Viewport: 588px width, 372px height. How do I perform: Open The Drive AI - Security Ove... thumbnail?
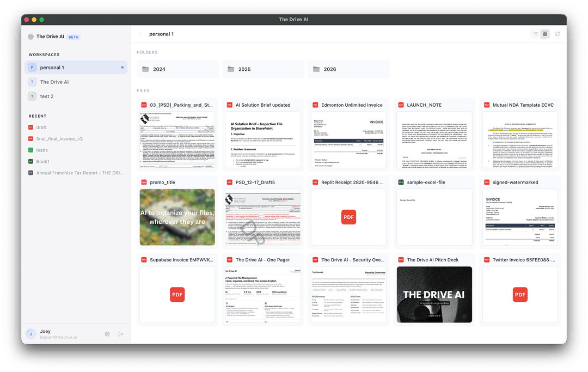coord(349,295)
